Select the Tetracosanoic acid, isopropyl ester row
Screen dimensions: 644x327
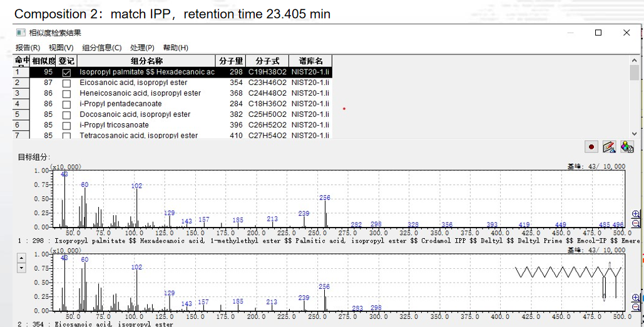click(x=173, y=135)
